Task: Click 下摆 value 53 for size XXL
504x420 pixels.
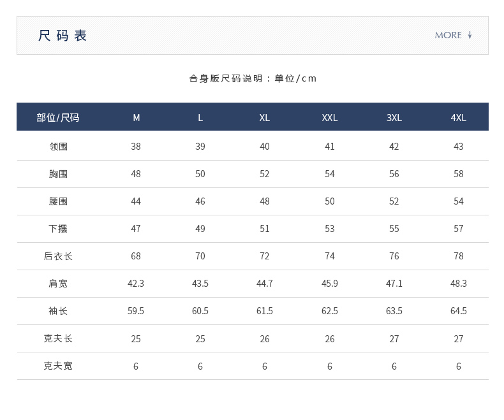Action: 330,229
